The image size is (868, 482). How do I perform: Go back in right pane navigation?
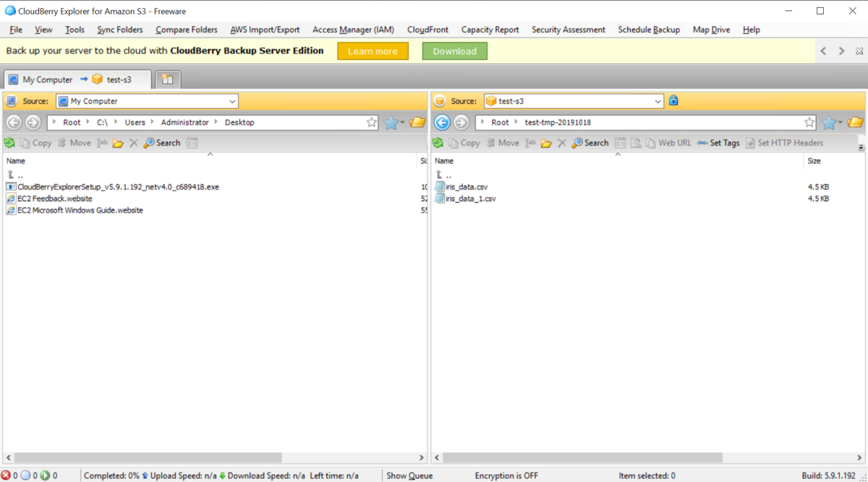(442, 122)
